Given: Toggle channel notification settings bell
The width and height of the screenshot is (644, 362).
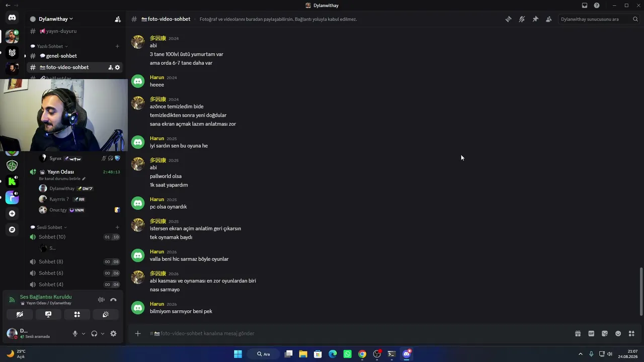Looking at the screenshot, I should coord(522,19).
